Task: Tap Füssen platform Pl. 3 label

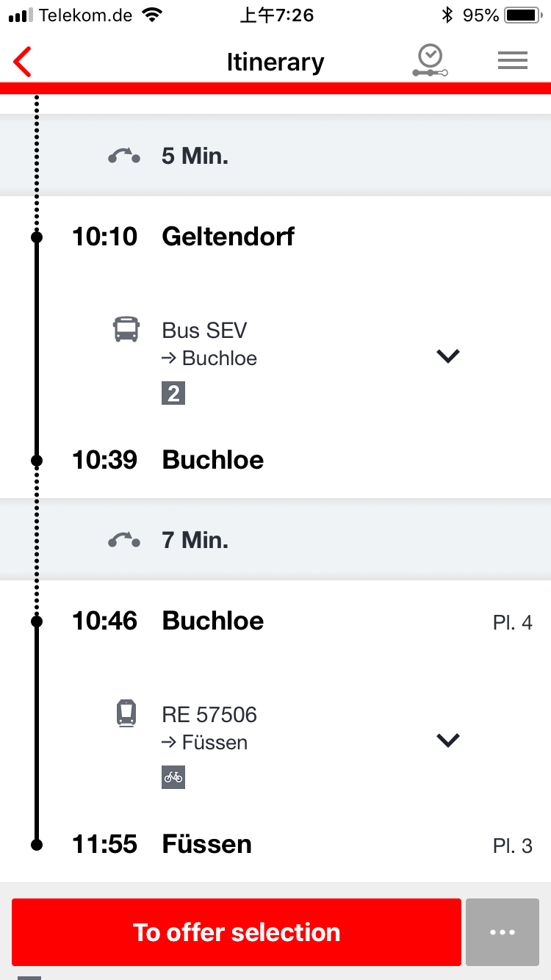Action: [512, 846]
